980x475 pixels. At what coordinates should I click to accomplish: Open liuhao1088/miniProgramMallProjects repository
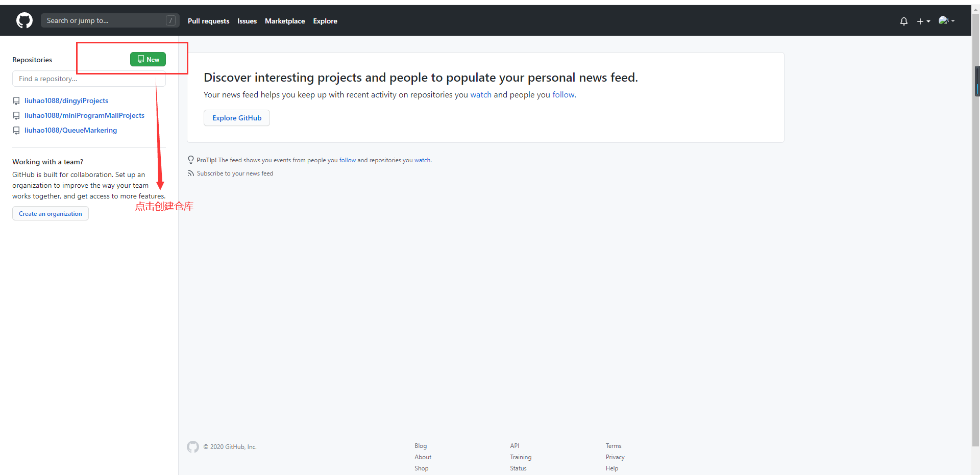[84, 115]
